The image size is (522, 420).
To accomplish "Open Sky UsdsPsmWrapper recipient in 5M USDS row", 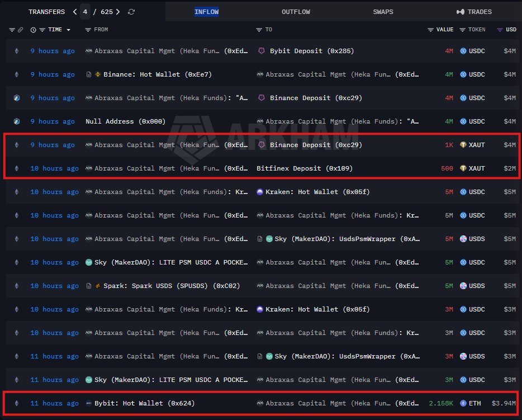I will click(x=347, y=239).
